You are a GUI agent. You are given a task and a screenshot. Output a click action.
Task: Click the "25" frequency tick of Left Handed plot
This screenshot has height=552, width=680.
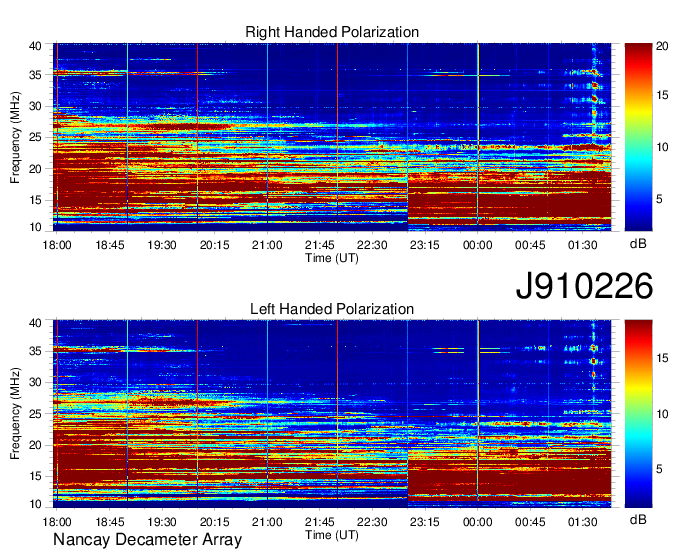35,414
